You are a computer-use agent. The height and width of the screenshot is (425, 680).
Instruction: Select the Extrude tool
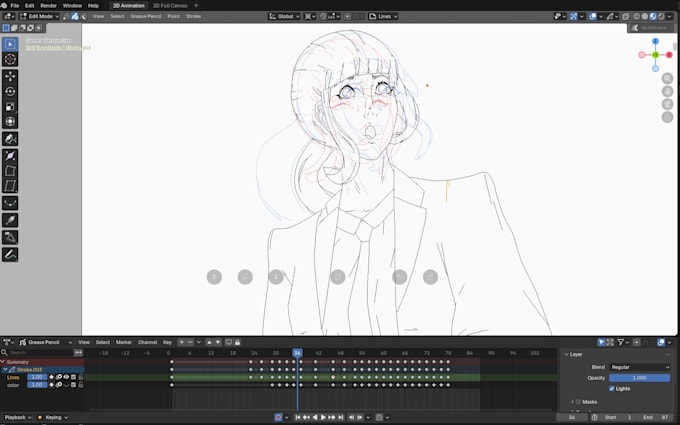10,139
